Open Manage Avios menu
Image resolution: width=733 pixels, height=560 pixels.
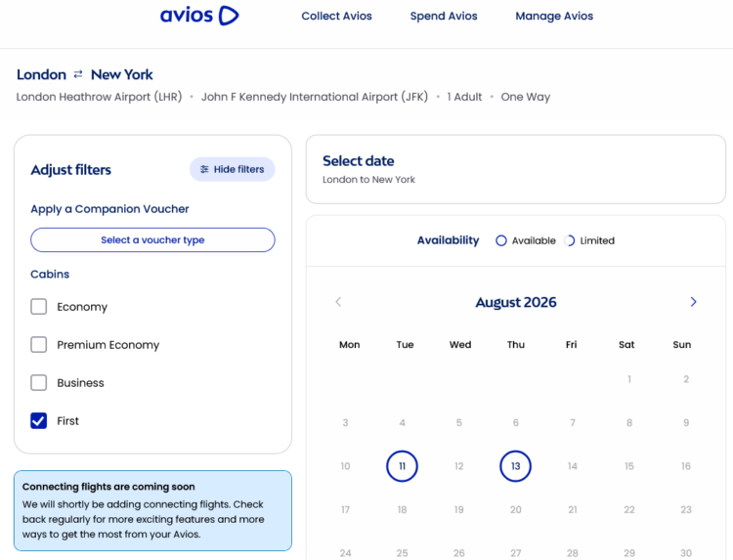554,16
